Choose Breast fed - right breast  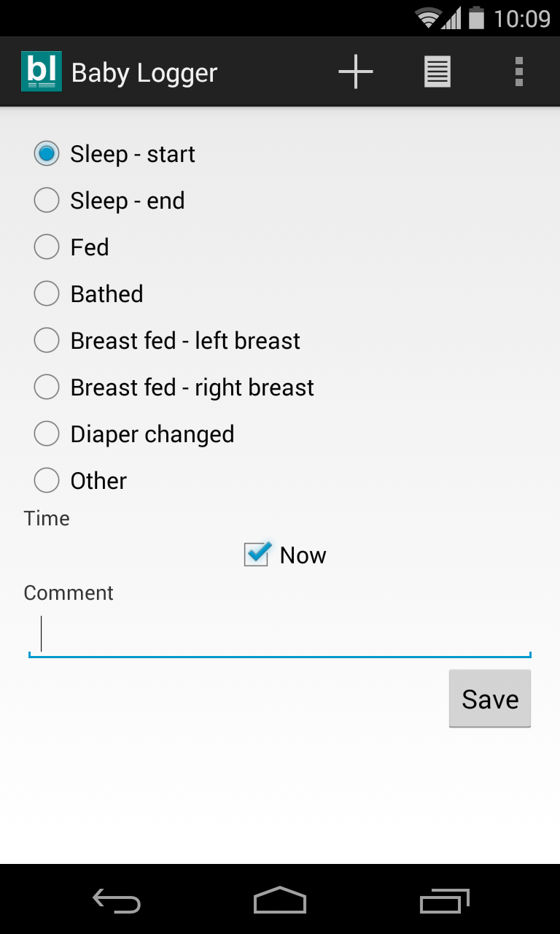click(47, 387)
